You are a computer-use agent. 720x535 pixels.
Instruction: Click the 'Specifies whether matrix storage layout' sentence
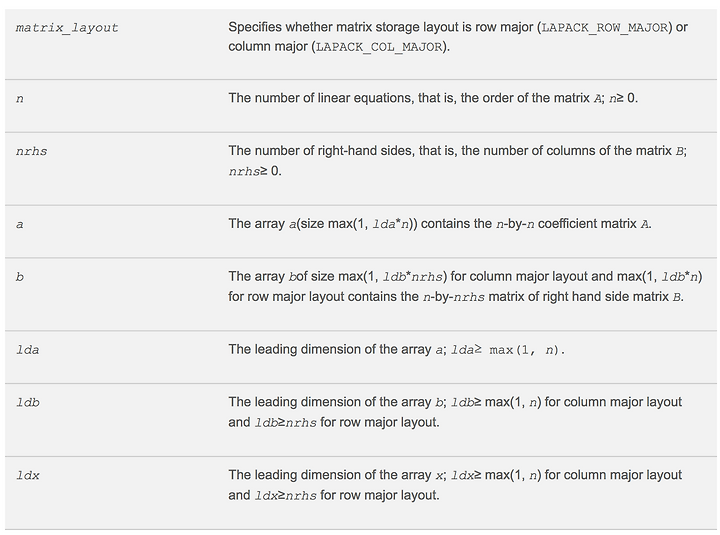[x=458, y=37]
